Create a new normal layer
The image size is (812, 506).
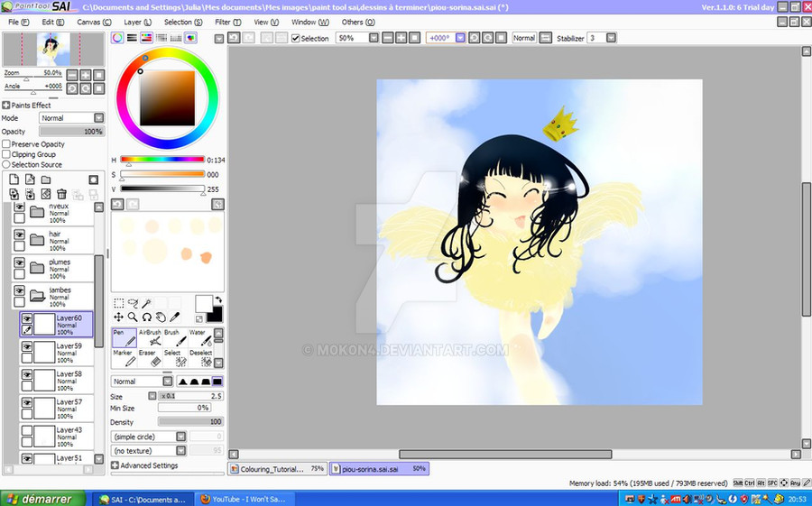(14, 179)
